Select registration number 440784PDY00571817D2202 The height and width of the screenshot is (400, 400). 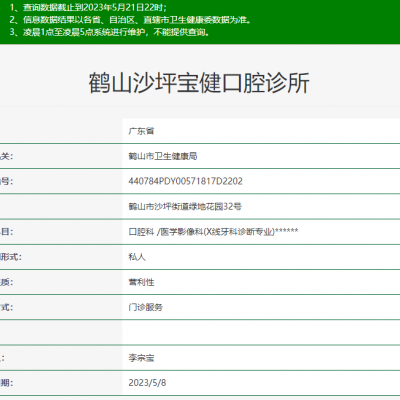186,181
